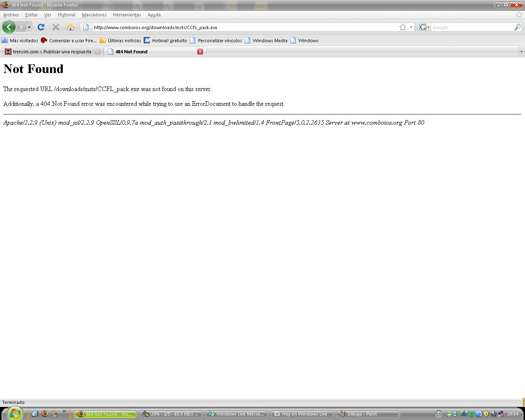The image size is (525, 420).
Task: Reload the page with the refresh icon
Action: pyautogui.click(x=41, y=27)
